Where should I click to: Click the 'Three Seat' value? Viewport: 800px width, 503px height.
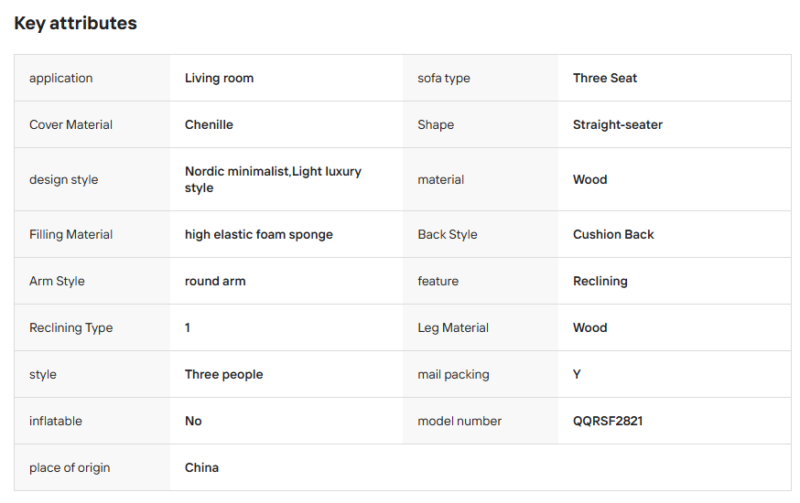[605, 78]
